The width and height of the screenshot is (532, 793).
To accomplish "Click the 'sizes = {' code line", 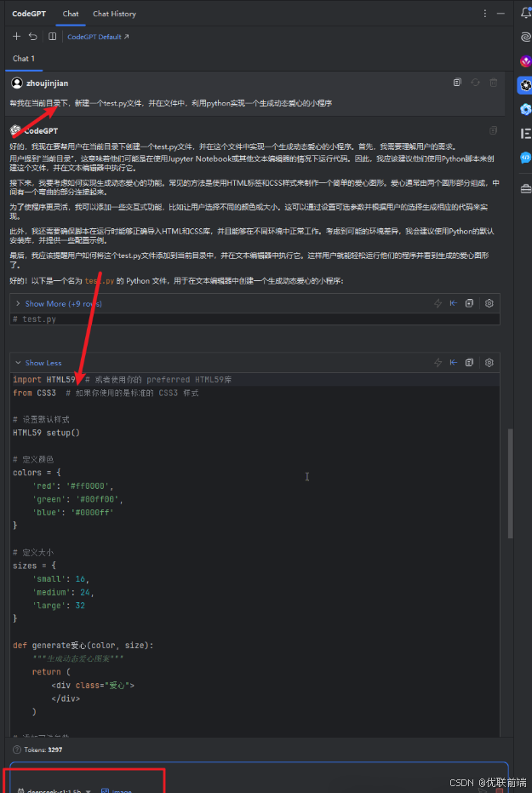I will tap(34, 566).
